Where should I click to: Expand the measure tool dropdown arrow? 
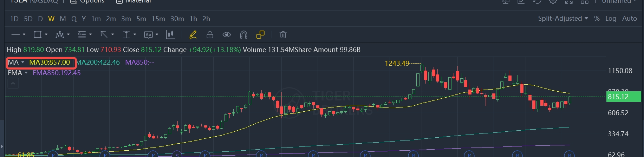(135, 34)
